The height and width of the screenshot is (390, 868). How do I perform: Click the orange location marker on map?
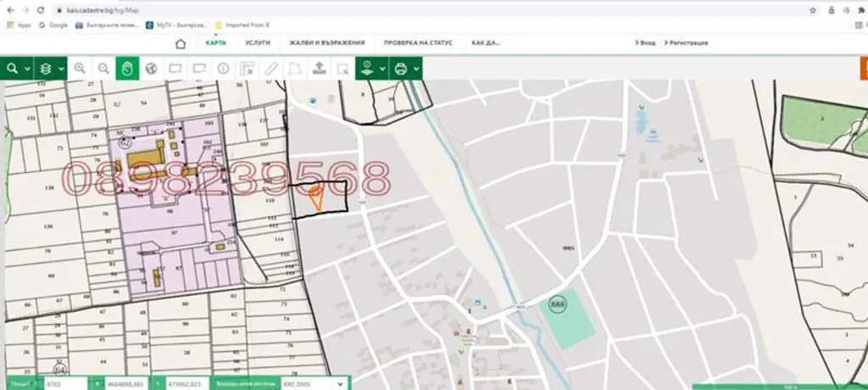[316, 198]
